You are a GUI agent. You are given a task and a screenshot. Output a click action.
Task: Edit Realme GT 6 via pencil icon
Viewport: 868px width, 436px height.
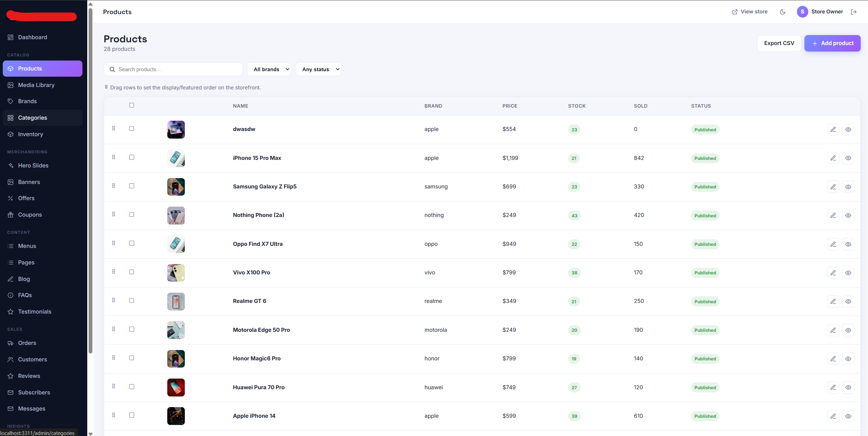[833, 302]
